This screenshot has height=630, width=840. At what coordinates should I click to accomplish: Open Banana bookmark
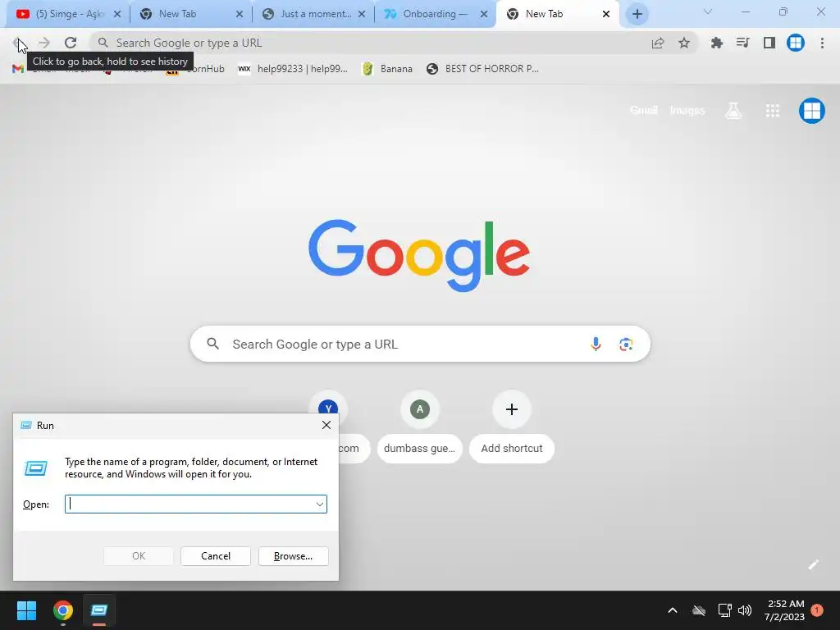coord(387,69)
